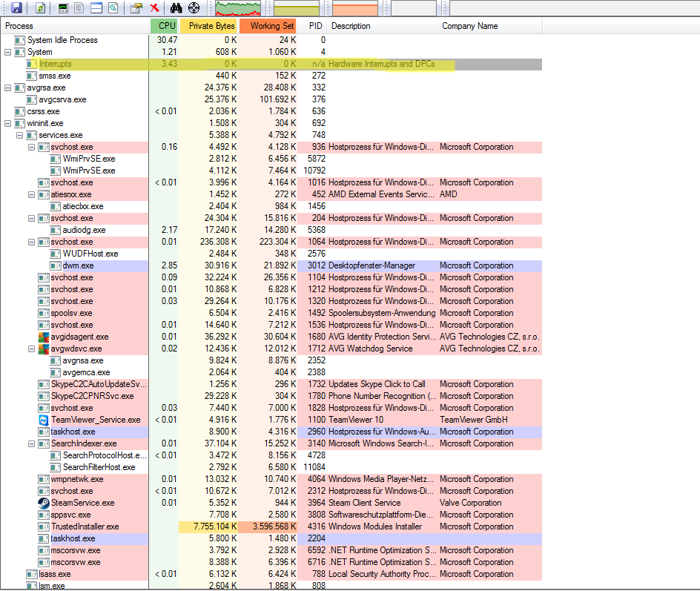Click the dwm.exe process icon
Image resolution: width=700 pixels, height=591 pixels.
56,265
